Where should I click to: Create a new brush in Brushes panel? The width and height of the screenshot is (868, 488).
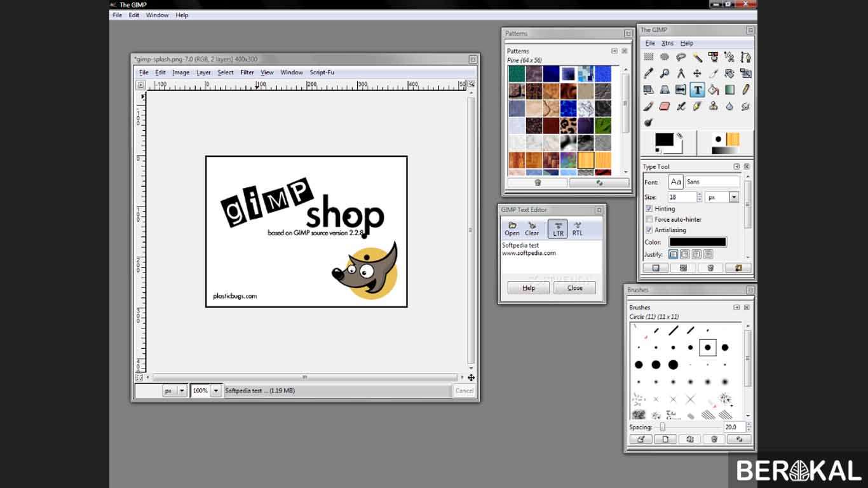(665, 439)
